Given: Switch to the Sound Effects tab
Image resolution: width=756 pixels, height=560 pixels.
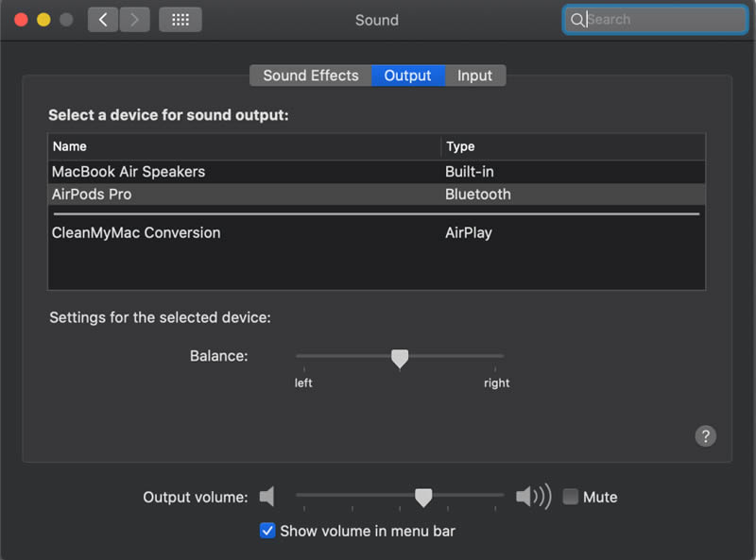Looking at the screenshot, I should pos(311,76).
